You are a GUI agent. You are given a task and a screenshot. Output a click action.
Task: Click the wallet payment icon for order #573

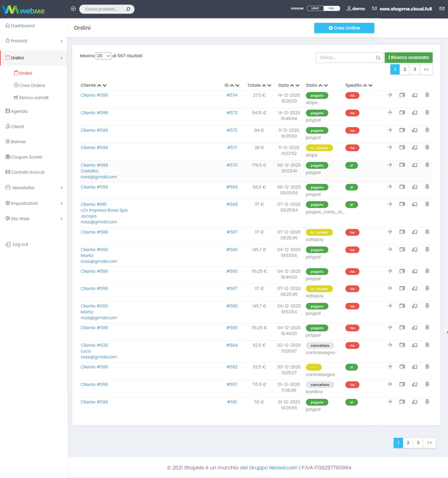[402, 113]
